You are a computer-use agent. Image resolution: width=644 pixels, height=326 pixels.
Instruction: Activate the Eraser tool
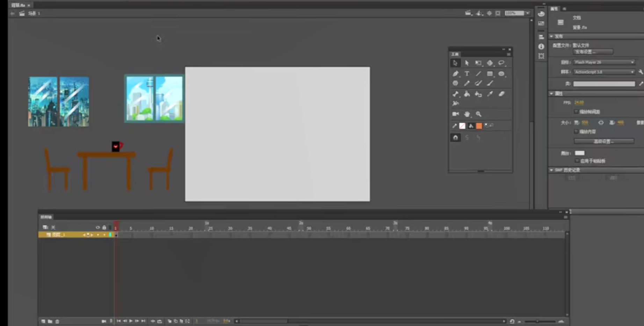pyautogui.click(x=501, y=94)
